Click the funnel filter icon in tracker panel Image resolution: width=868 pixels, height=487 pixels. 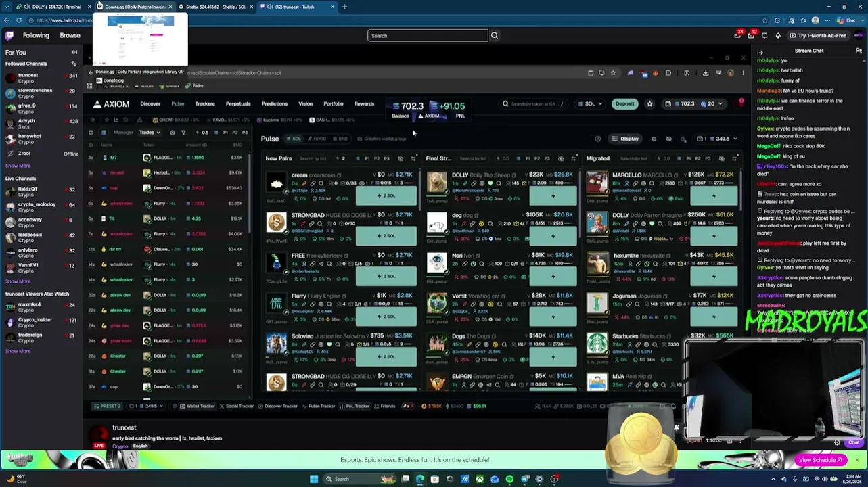coord(183,133)
